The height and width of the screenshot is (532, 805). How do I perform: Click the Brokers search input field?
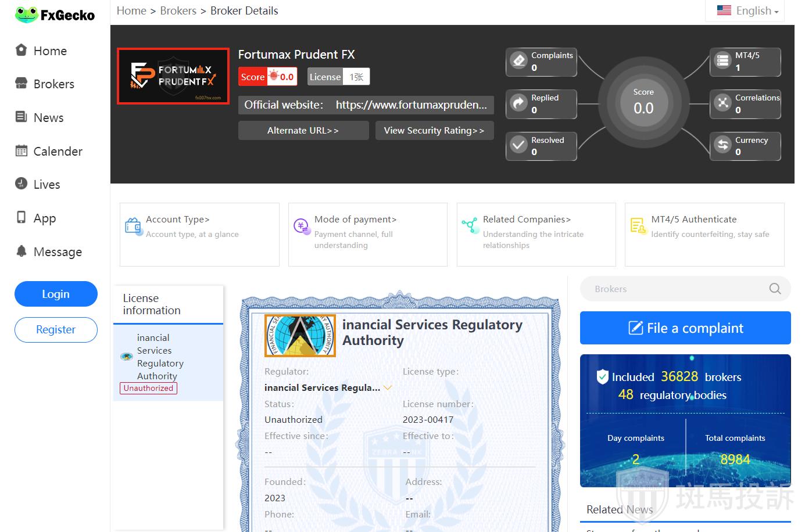pyautogui.click(x=674, y=289)
